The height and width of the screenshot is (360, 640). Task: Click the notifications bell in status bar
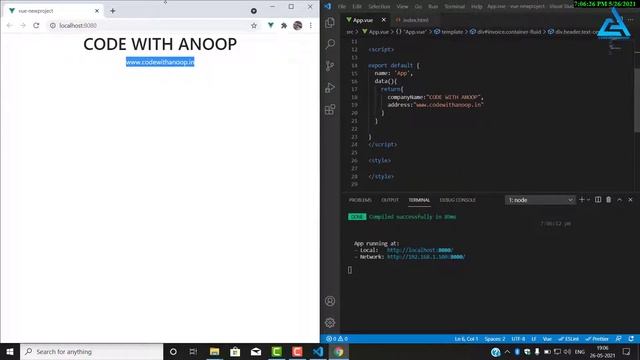pyautogui.click(x=631, y=339)
